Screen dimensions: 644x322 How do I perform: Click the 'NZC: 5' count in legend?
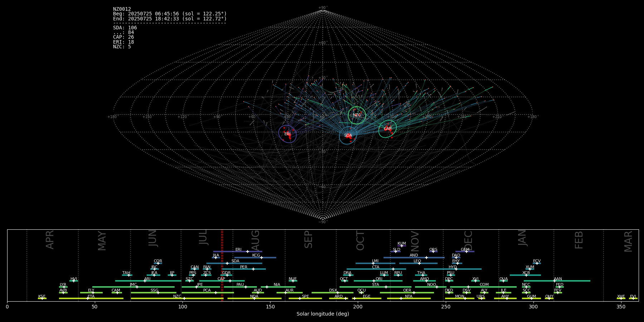tap(122, 47)
